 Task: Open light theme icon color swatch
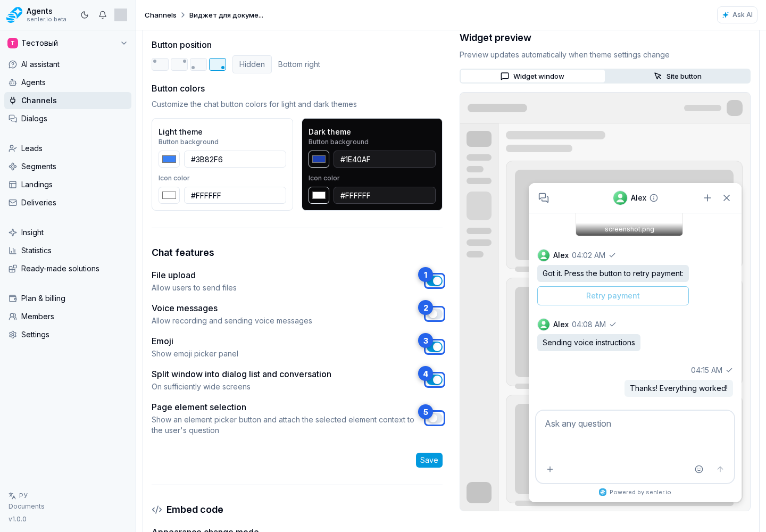[x=169, y=195]
